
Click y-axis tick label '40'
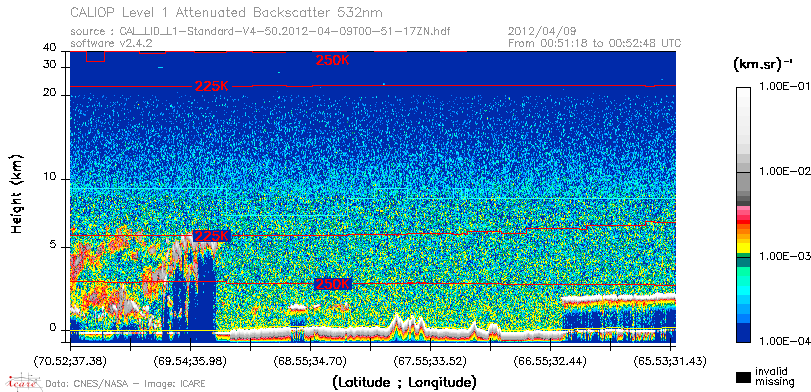click(50, 48)
